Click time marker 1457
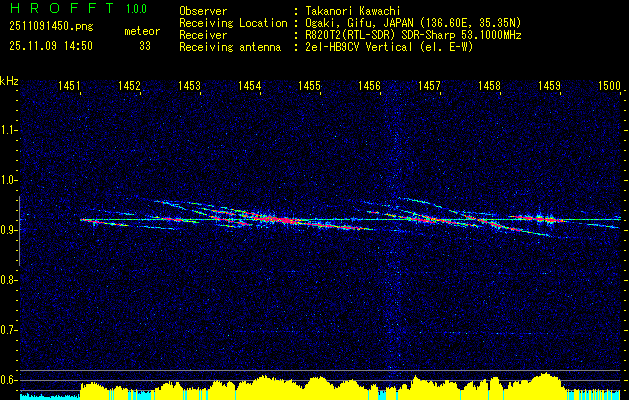 pyautogui.click(x=429, y=85)
